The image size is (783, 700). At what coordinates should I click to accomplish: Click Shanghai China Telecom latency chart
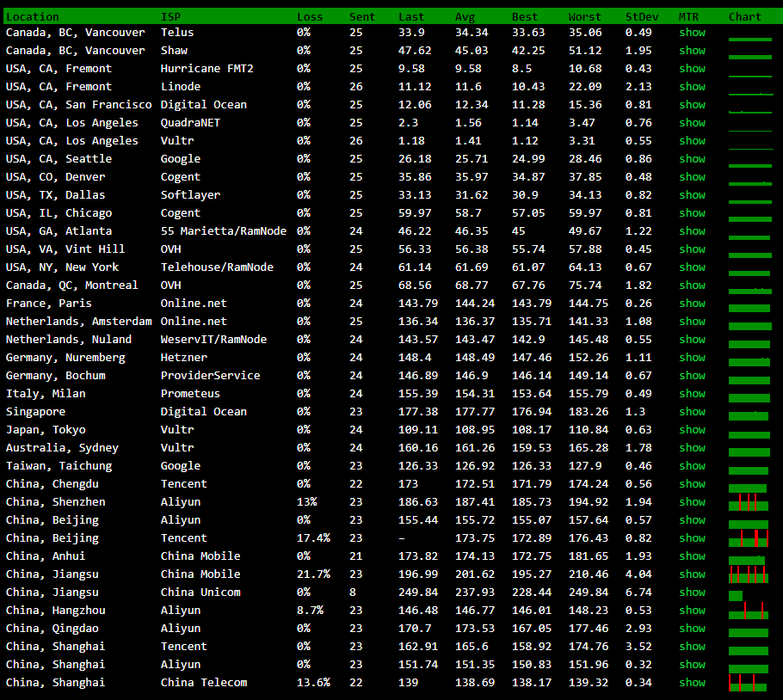[x=748, y=683]
